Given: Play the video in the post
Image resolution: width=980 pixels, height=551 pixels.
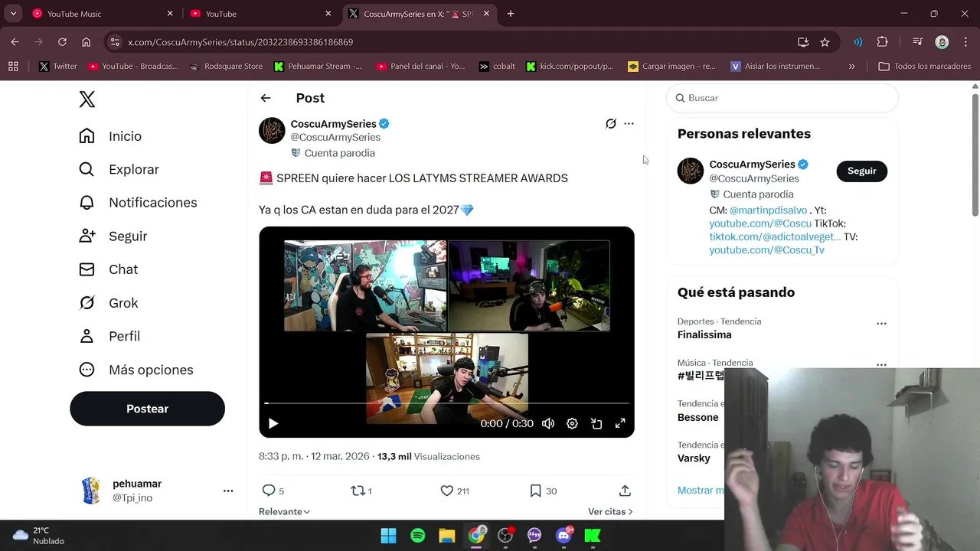Looking at the screenshot, I should 273,423.
